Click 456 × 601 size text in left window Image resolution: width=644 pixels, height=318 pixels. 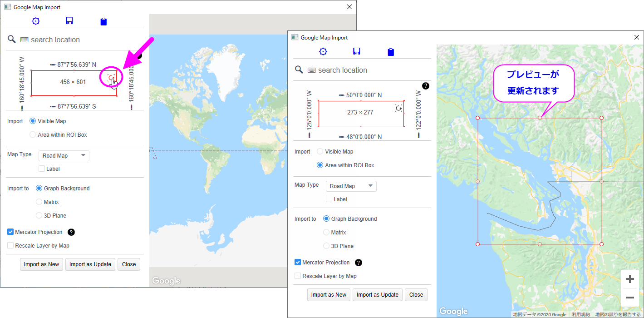[73, 82]
